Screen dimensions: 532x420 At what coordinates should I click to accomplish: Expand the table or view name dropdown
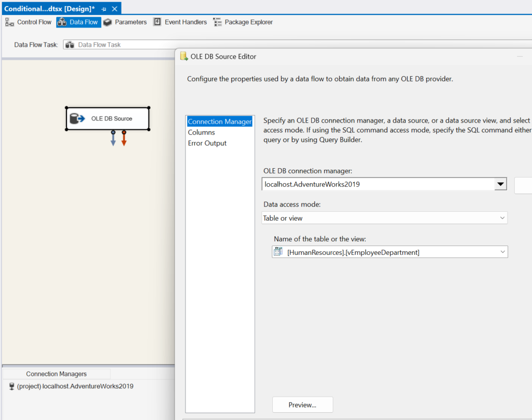[x=502, y=252]
